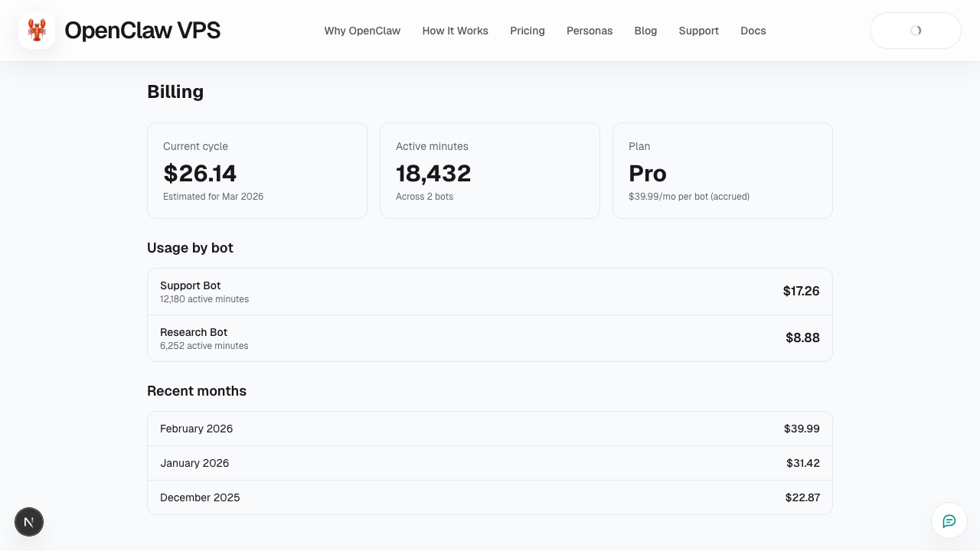Screen dimensions: 980x551
Task: Select the Research Bot usage row
Action: click(490, 337)
